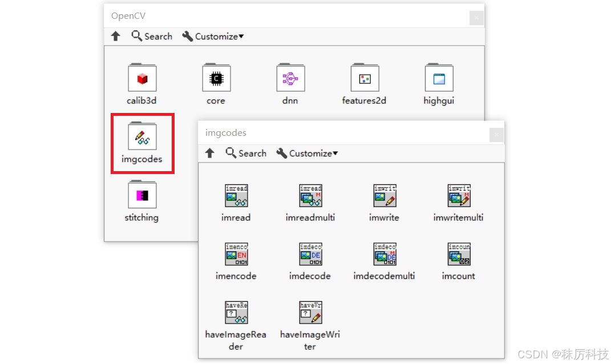
Task: Select the haveImageWriter VI icon
Action: (310, 312)
